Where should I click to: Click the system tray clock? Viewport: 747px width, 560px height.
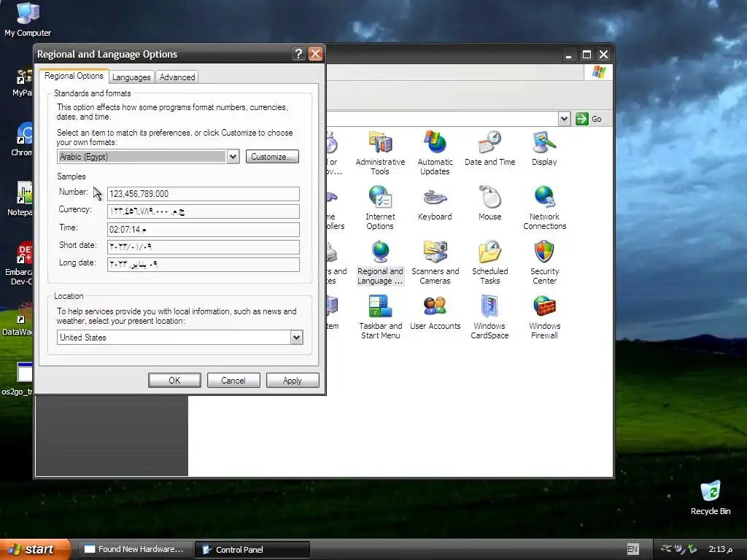tap(720, 549)
